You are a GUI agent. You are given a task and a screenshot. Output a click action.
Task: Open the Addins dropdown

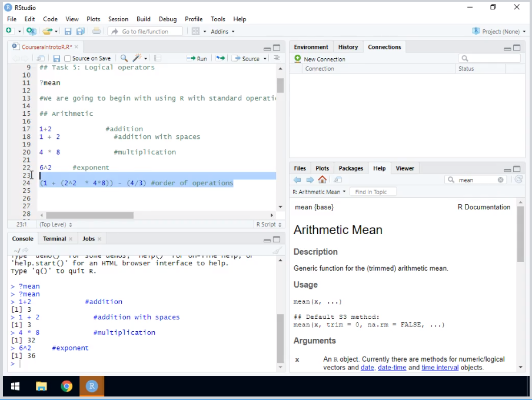click(222, 31)
